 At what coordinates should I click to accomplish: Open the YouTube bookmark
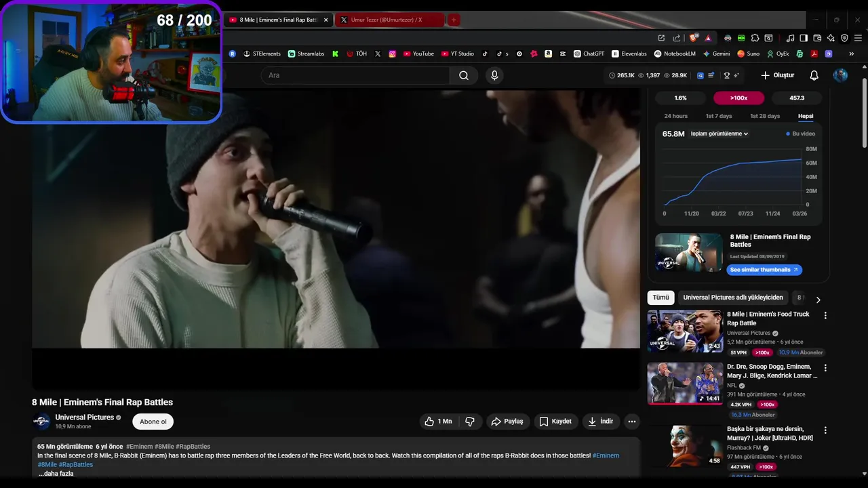click(418, 54)
